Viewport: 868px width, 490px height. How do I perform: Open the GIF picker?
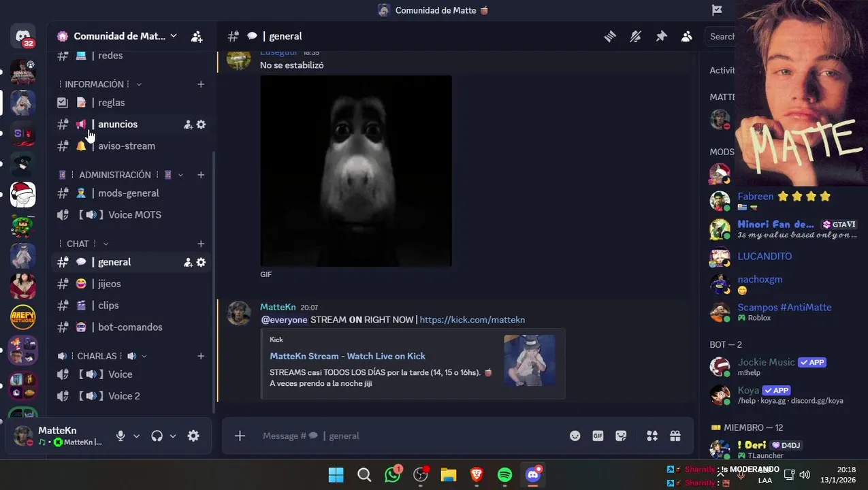(598, 436)
